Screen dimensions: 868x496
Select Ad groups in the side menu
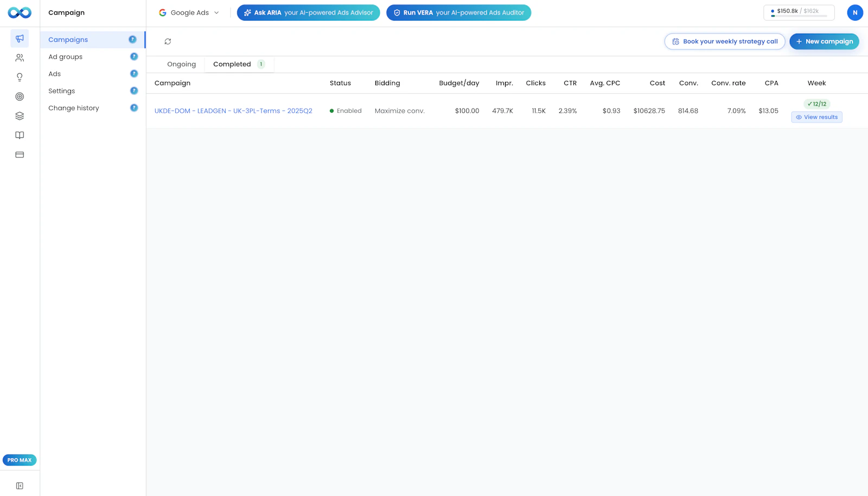pyautogui.click(x=92, y=56)
